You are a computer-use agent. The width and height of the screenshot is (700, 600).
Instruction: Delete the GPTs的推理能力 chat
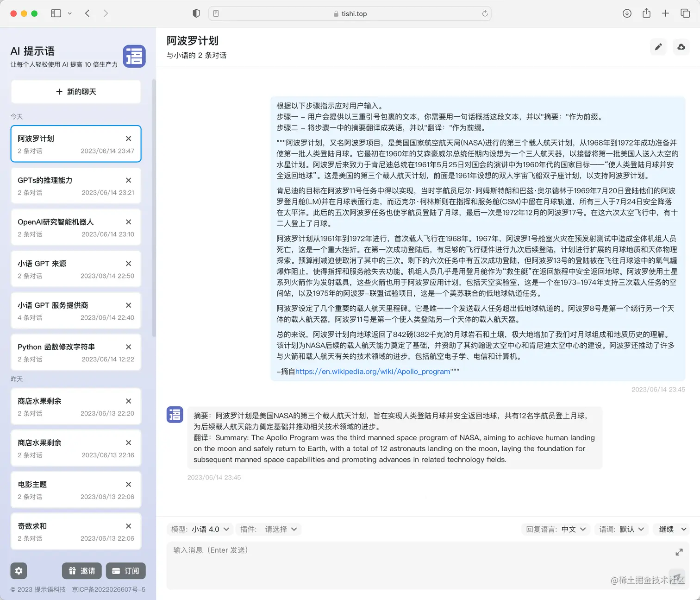pos(129,180)
